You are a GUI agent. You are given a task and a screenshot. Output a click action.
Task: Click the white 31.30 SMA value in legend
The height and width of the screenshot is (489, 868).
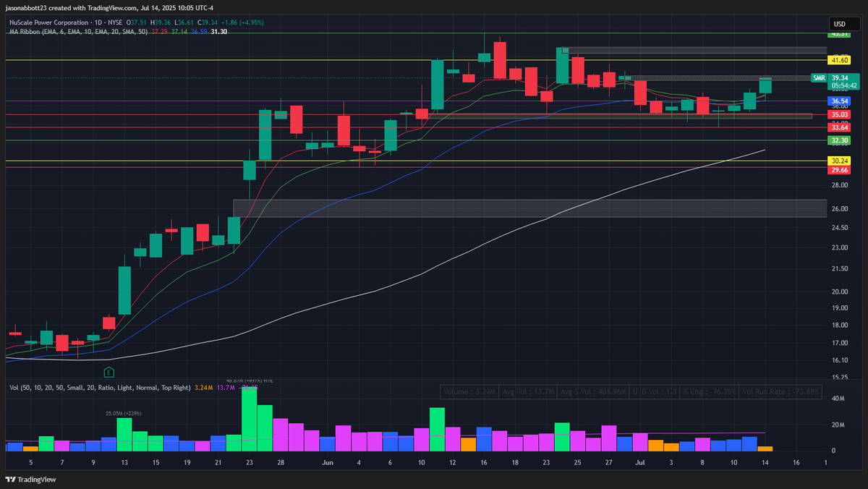(x=219, y=32)
